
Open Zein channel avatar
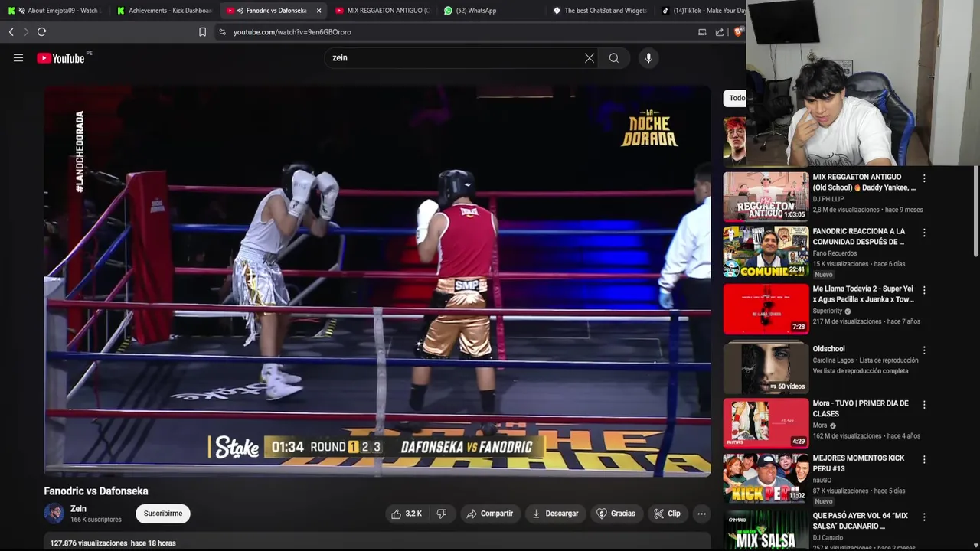[54, 514]
